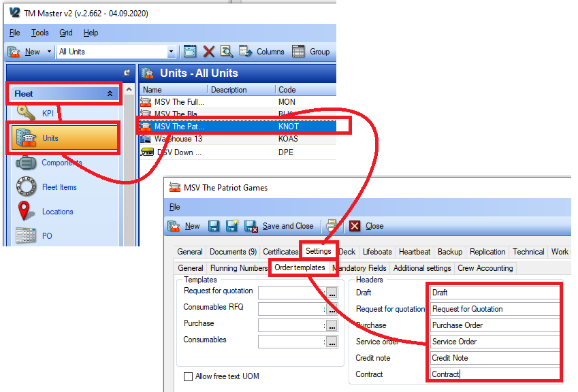578x392 pixels.
Task: Open the Tools menu
Action: click(x=39, y=33)
